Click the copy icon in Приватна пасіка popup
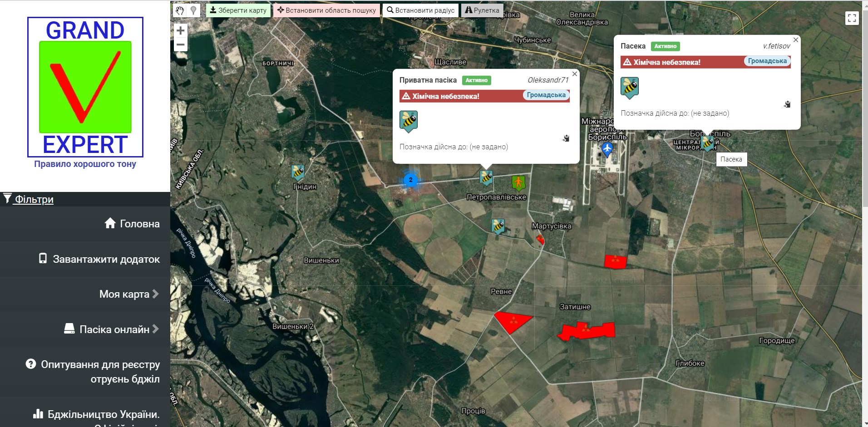The image size is (868, 427). point(566,138)
